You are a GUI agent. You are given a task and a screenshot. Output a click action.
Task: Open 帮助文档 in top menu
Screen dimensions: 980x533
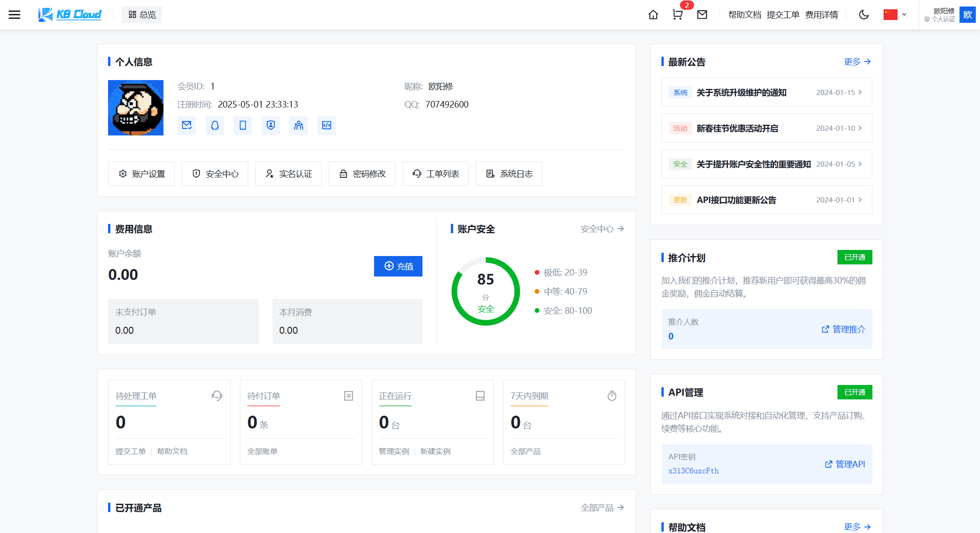pyautogui.click(x=744, y=15)
